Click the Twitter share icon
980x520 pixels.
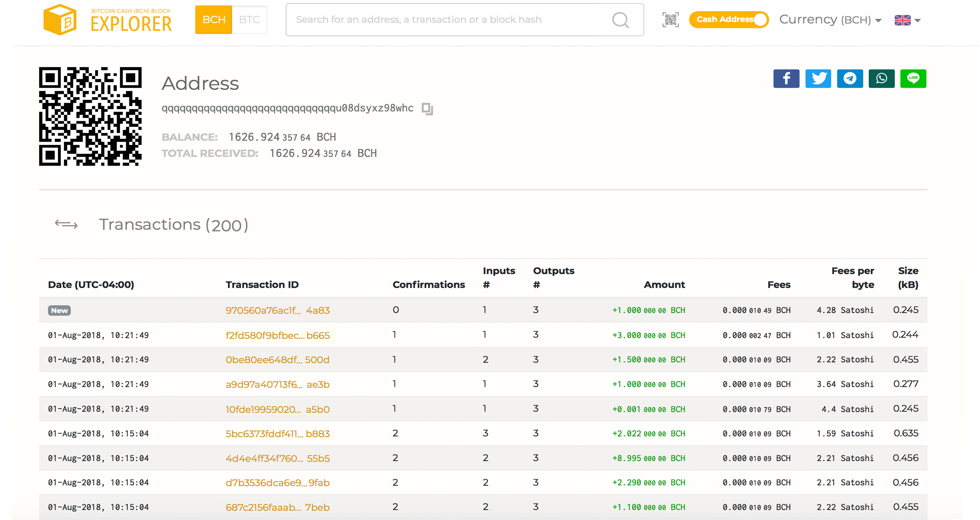point(819,77)
